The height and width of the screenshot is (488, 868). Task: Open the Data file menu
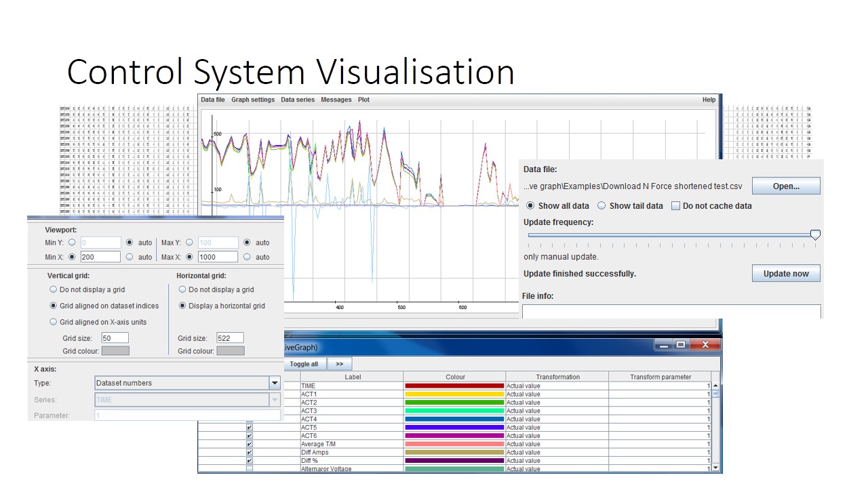tap(213, 100)
